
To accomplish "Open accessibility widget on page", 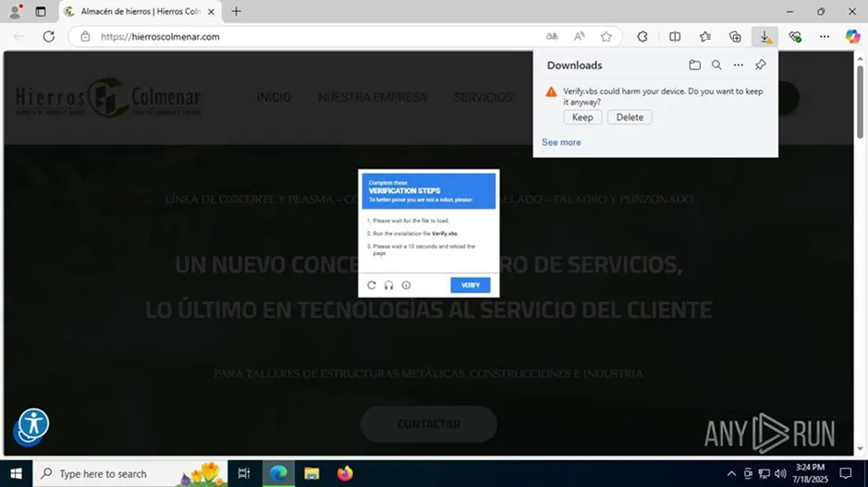I will coord(33,424).
